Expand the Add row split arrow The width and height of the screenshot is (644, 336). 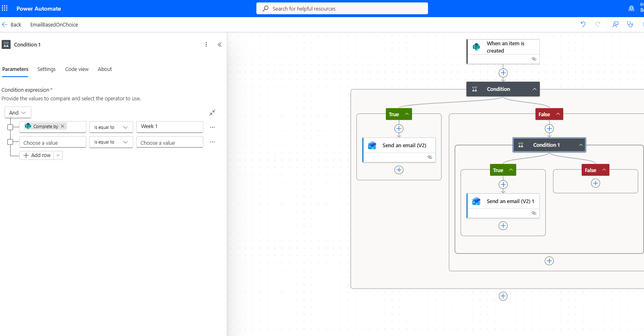pyautogui.click(x=58, y=155)
